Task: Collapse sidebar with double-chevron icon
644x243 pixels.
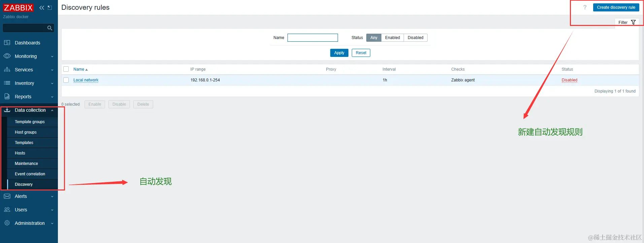Action: [x=42, y=8]
